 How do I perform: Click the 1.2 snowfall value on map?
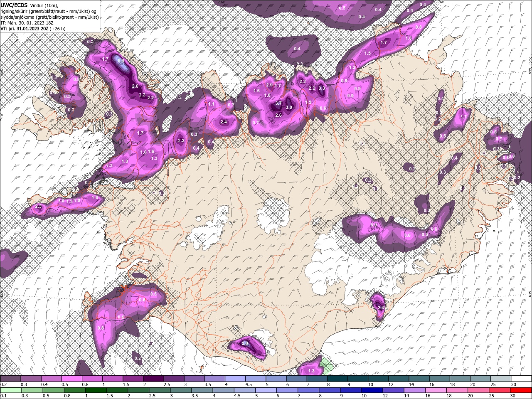[x=352, y=67]
